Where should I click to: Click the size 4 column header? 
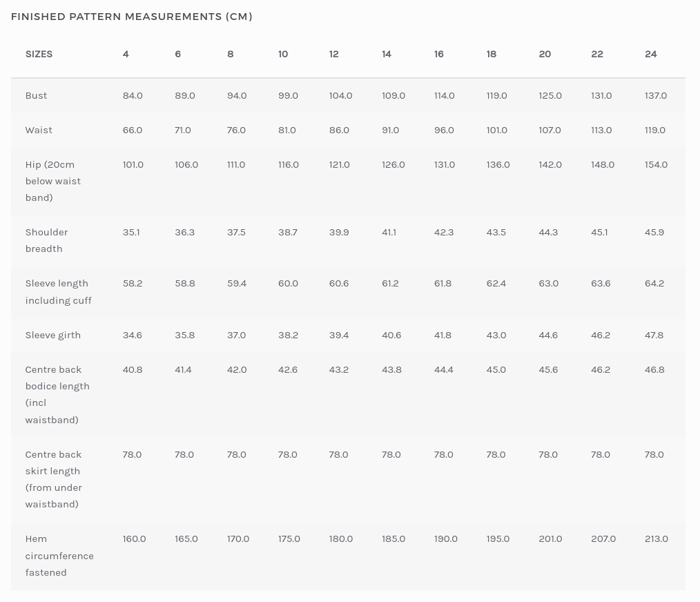(126, 54)
